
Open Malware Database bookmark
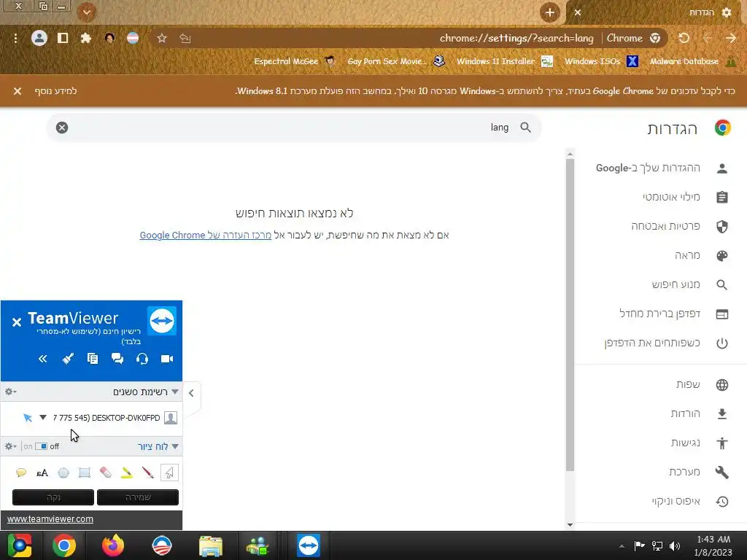(x=693, y=61)
